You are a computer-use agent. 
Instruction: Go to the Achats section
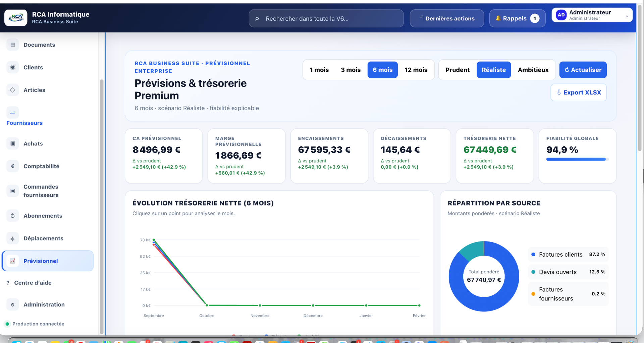(47, 143)
